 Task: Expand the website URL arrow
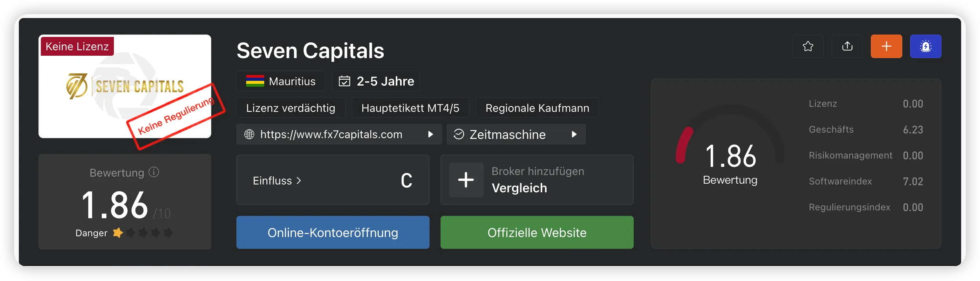click(x=430, y=134)
